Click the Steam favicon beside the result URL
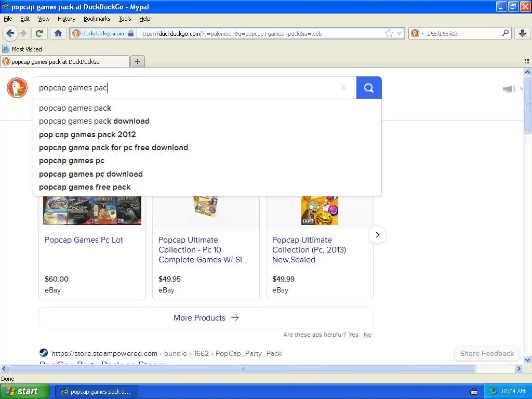This screenshot has height=399, width=532. tap(44, 353)
